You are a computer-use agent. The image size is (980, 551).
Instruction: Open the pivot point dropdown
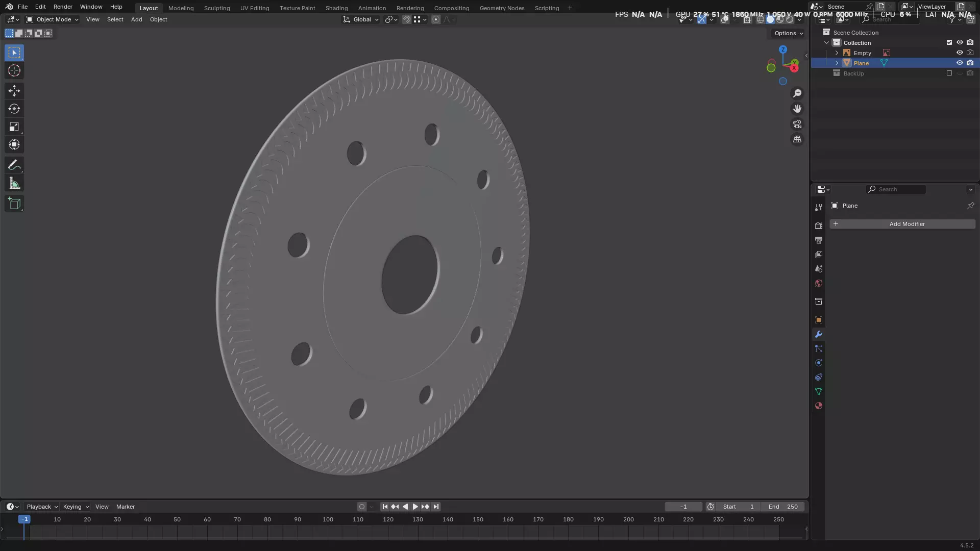(391, 19)
